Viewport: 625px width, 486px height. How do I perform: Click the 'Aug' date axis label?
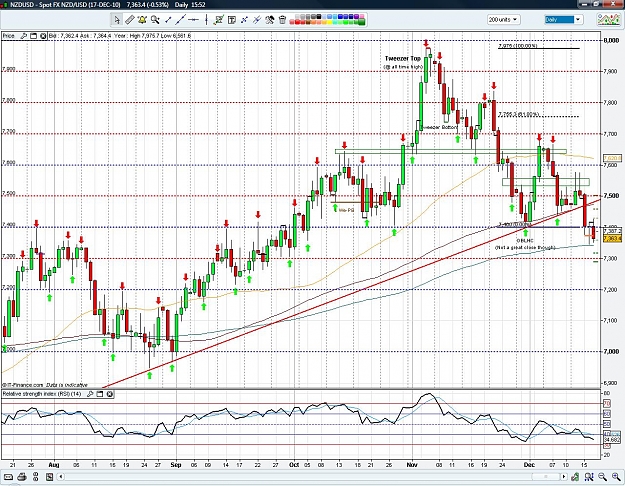(54, 464)
